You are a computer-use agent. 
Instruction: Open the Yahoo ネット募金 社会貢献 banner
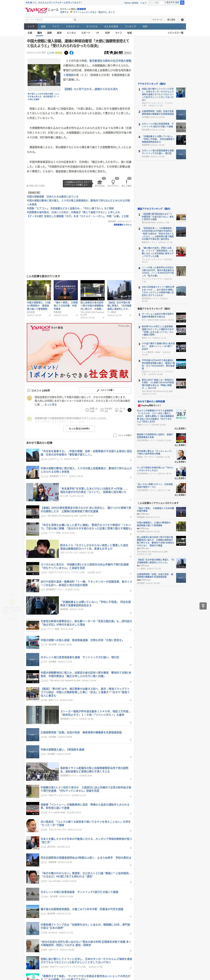(79, 352)
